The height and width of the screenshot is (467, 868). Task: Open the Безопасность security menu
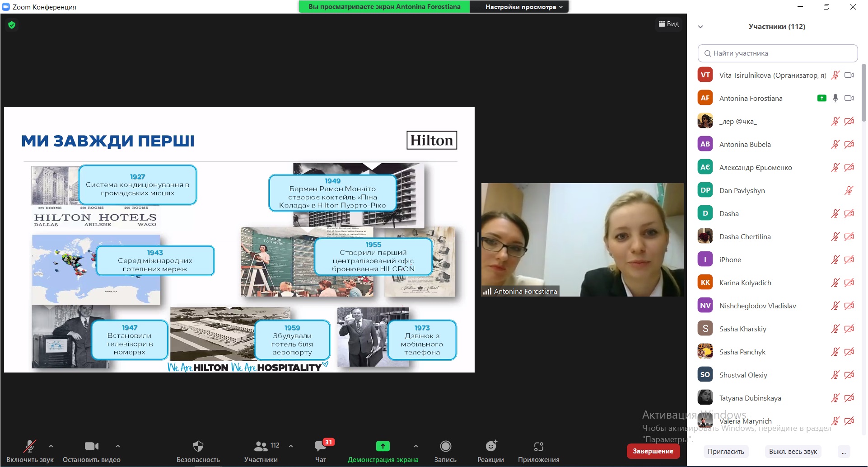pyautogui.click(x=198, y=451)
